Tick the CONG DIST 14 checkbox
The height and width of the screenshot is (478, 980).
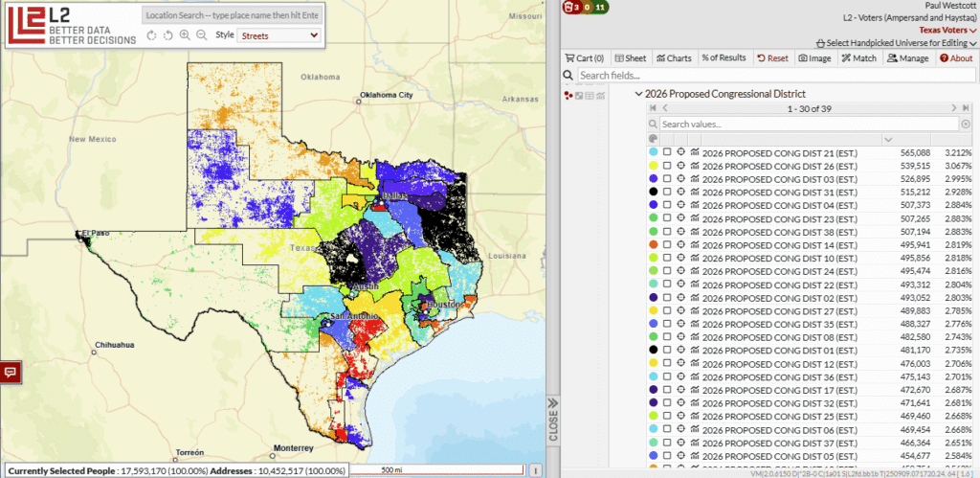(x=667, y=245)
